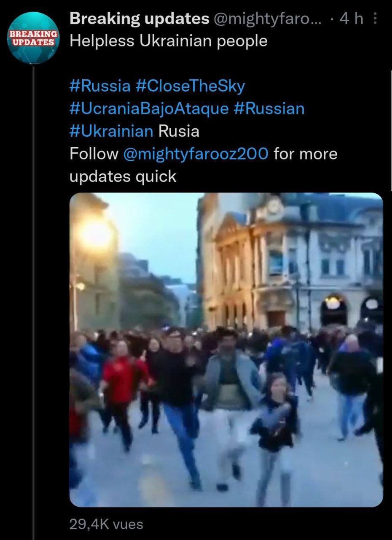Select the #CloseTheSky hashtag
The width and height of the screenshot is (392, 540).
click(x=191, y=86)
